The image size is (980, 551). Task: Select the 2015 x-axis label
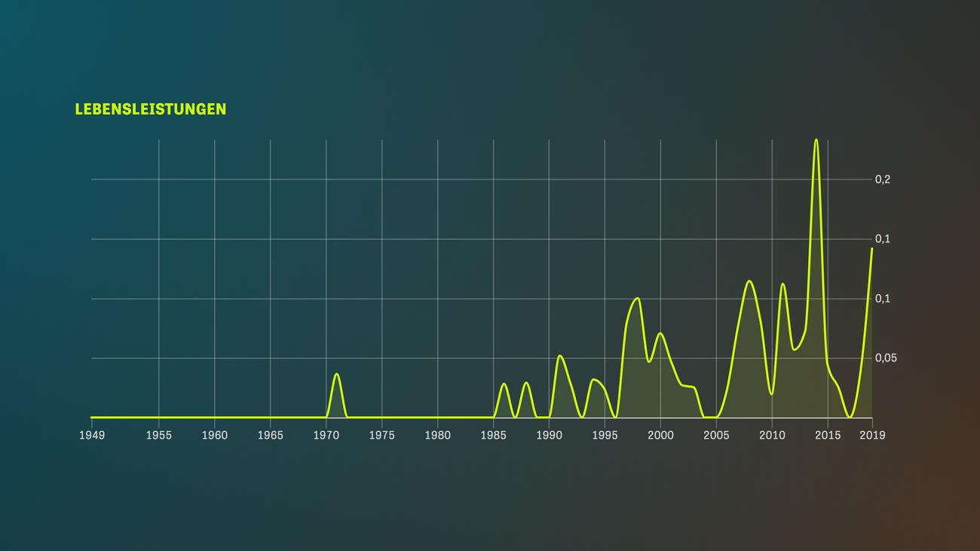pos(828,436)
